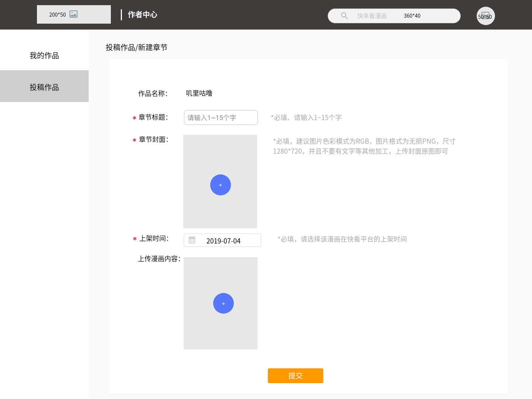Screen dimensions: 532x399
Task: Select the search magnifier icon
Action: pyautogui.click(x=344, y=16)
